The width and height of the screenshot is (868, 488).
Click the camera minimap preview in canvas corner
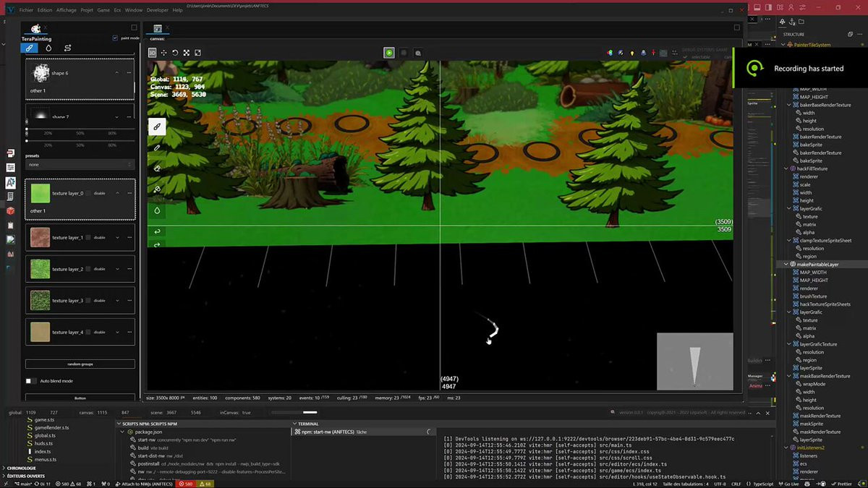694,361
